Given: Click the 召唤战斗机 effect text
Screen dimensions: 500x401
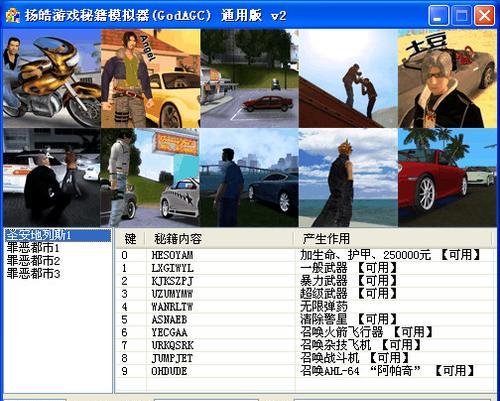Looking at the screenshot, I should pos(354,358).
